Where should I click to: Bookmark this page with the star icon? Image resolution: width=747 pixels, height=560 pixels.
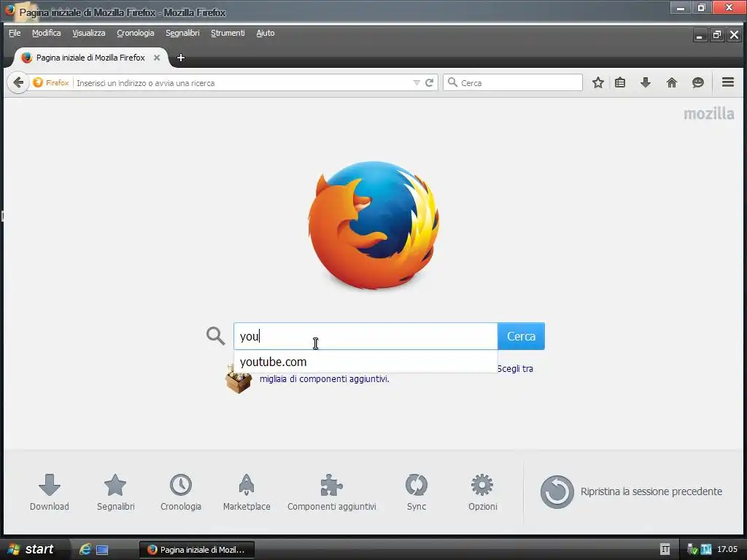click(x=598, y=82)
